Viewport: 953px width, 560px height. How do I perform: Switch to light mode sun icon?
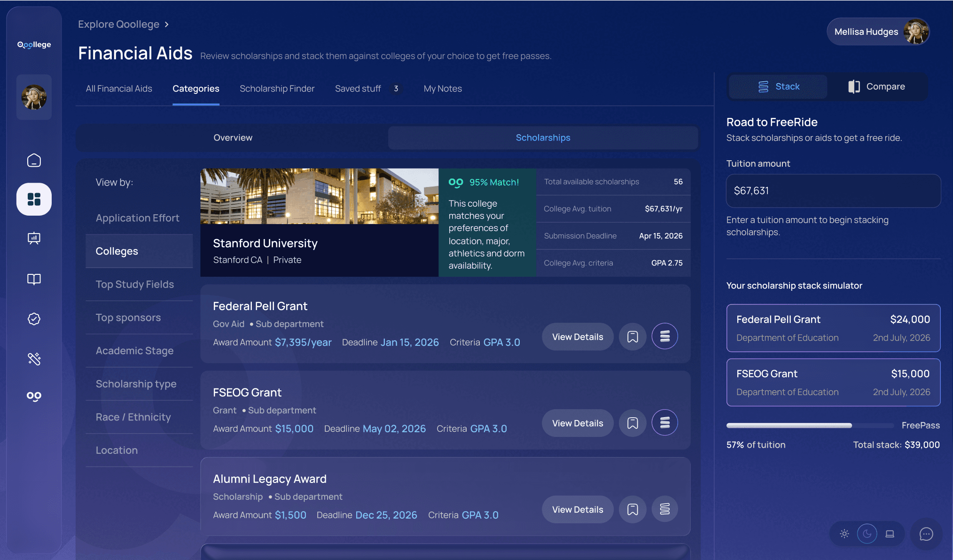(x=844, y=534)
